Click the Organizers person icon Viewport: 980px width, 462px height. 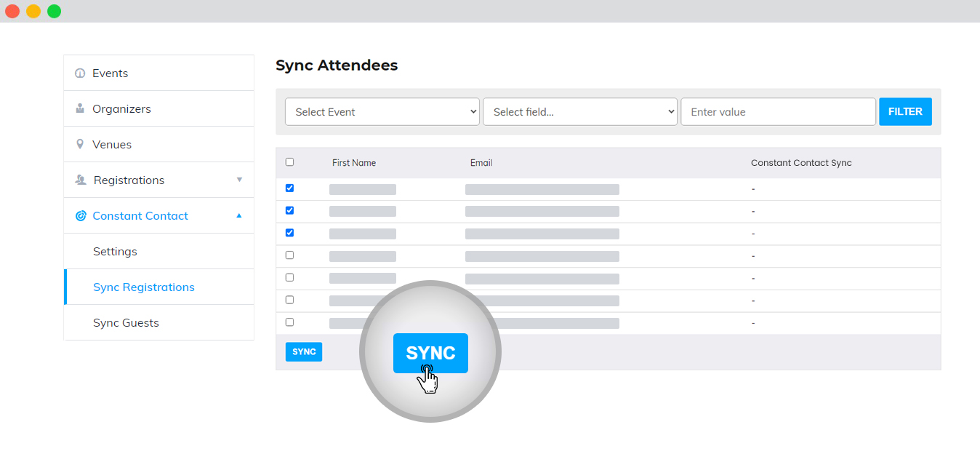click(x=80, y=109)
